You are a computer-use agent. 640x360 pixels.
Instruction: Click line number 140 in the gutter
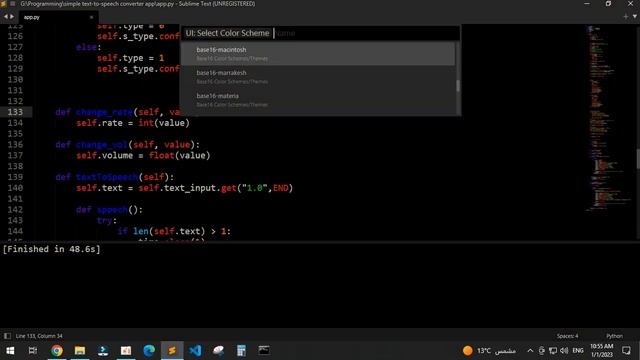(15, 188)
